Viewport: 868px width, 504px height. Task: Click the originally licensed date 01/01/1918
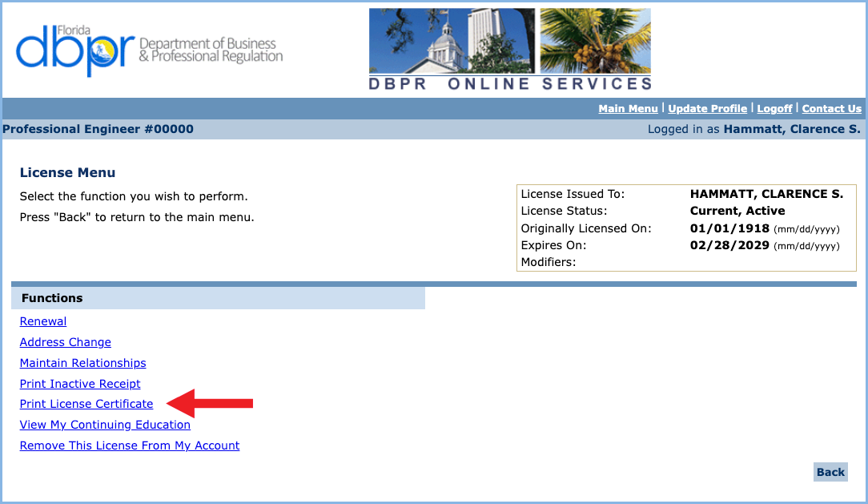click(729, 228)
